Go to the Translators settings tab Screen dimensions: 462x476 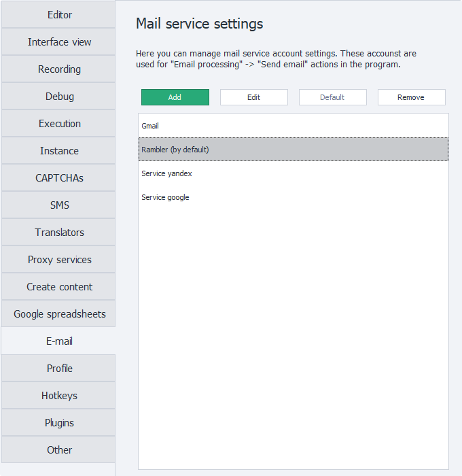point(58,233)
